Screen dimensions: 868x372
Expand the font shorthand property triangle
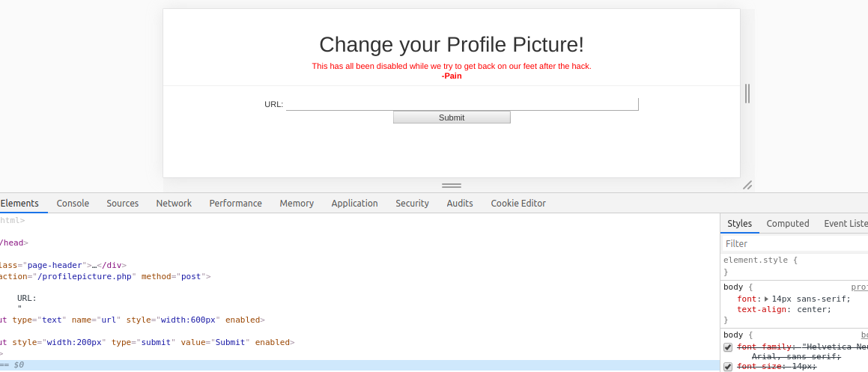click(x=766, y=299)
